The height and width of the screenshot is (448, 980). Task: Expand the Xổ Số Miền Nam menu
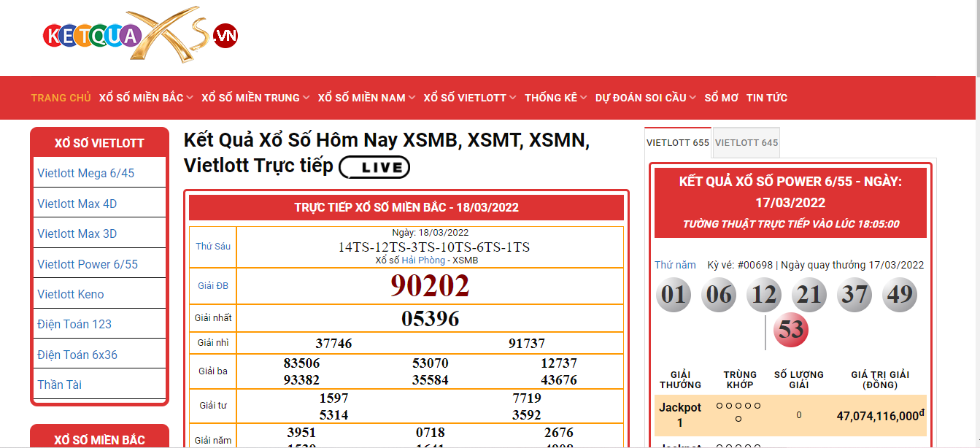pyautogui.click(x=366, y=98)
